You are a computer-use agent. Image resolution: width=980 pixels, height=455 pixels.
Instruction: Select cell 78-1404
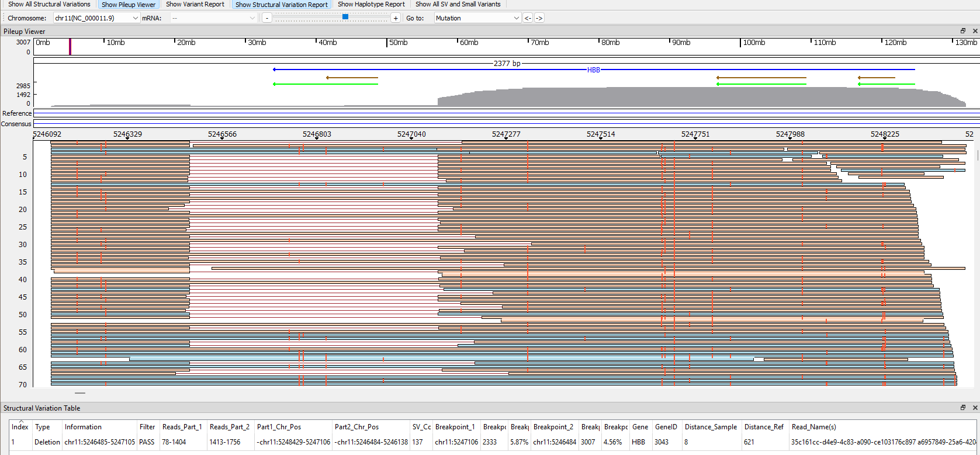(x=183, y=442)
